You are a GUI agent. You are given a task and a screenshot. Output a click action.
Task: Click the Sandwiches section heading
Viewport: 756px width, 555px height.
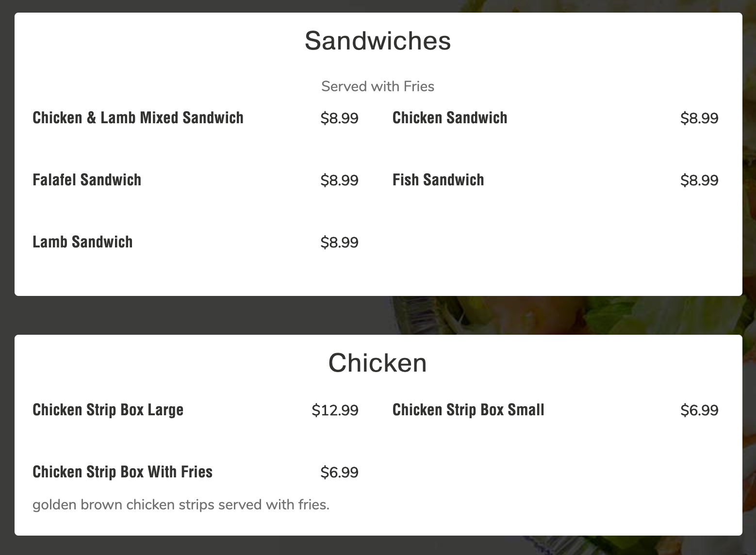[x=378, y=41]
